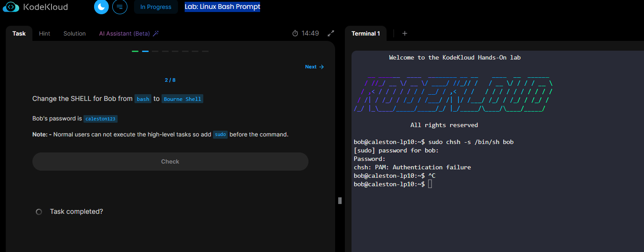Click the terminal command prompt cursor
644x252 pixels.
tap(430, 184)
